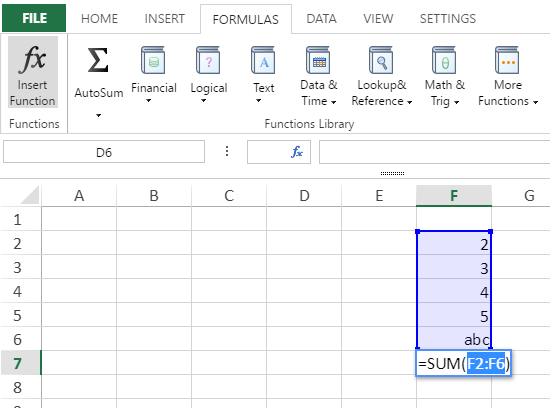Expand the AutoSum dropdown arrow
550x408 pixels.
(99, 115)
